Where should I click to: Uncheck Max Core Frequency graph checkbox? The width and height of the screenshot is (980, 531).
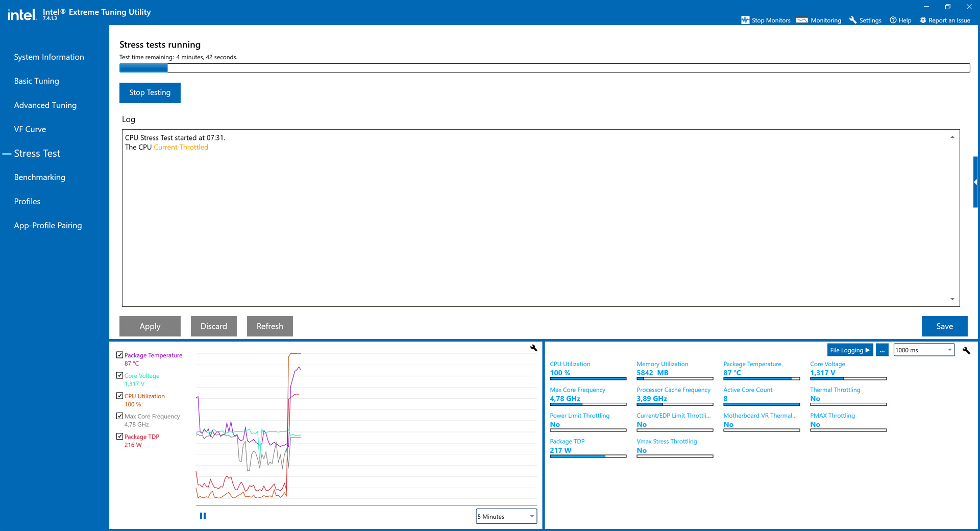point(119,416)
